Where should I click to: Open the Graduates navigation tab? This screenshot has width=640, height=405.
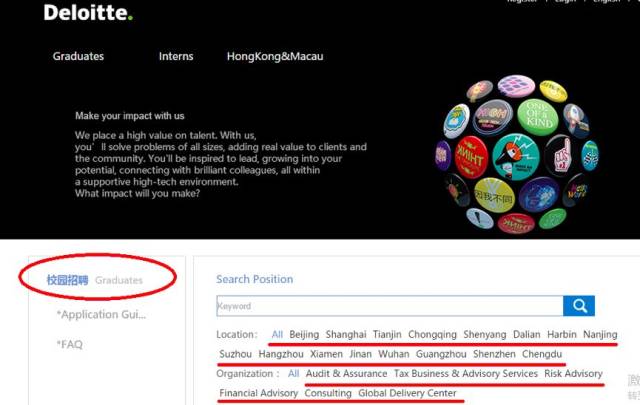click(x=78, y=56)
